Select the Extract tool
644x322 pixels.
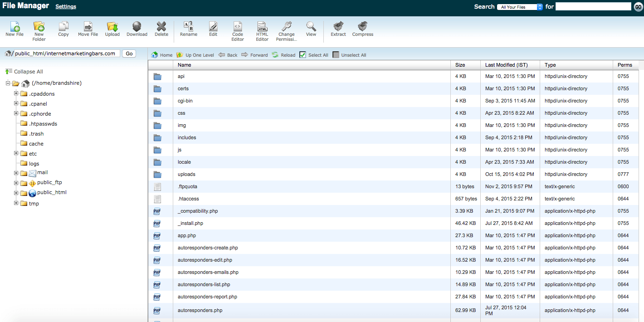(x=338, y=29)
